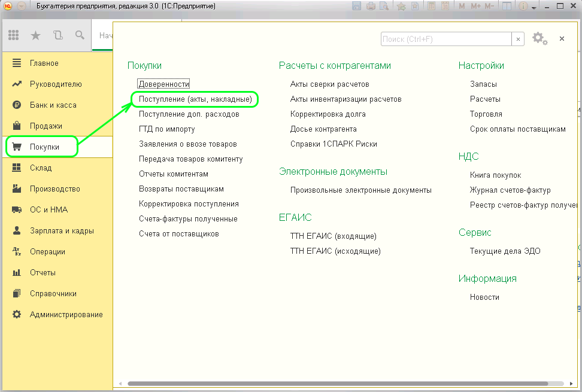
Task: Click the 1C application logo icon
Action: pyautogui.click(x=8, y=6)
